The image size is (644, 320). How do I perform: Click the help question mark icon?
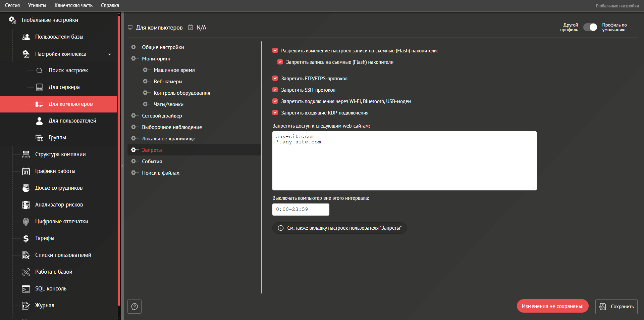point(135,306)
